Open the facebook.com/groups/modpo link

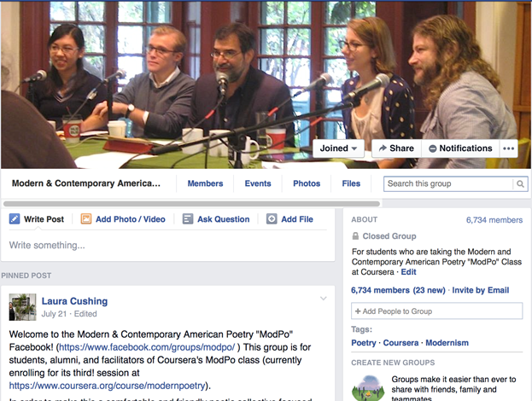pyautogui.click(x=147, y=347)
